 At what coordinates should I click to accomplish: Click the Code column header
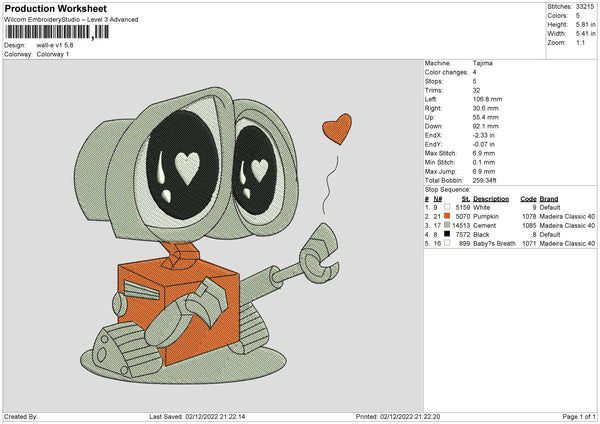click(528, 199)
